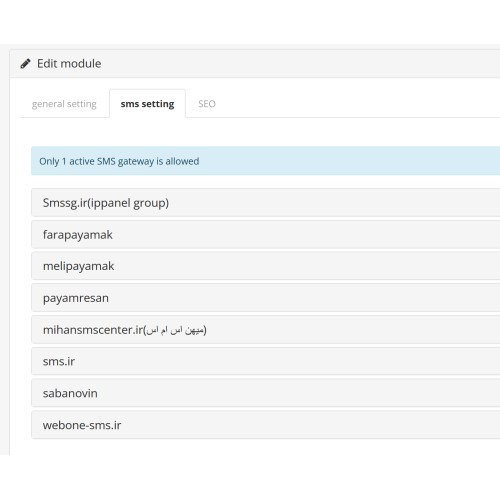500x500 pixels.
Task: Select the sms setting tab
Action: (147, 104)
